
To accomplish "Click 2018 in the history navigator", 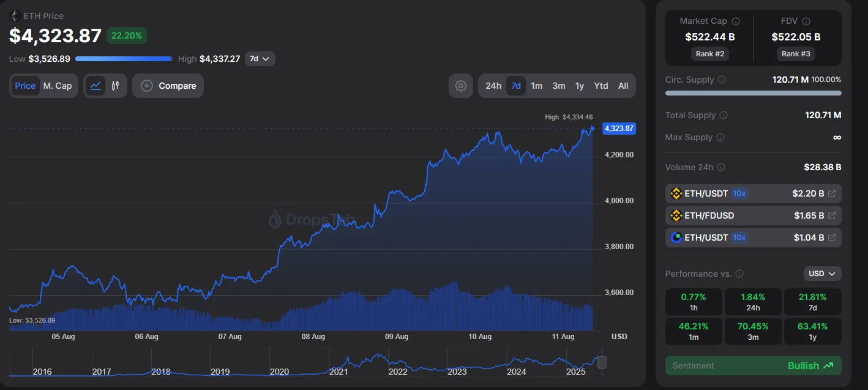I will click(161, 372).
